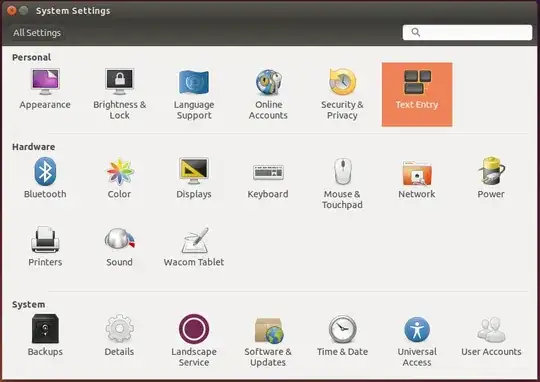Open Power settings
The width and height of the screenshot is (540, 382).
click(491, 178)
